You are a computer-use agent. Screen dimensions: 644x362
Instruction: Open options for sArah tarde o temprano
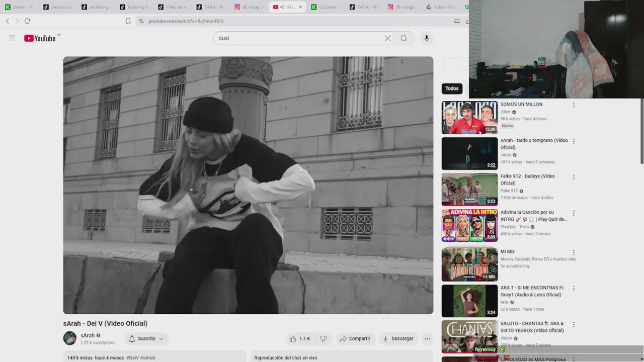coord(574,141)
